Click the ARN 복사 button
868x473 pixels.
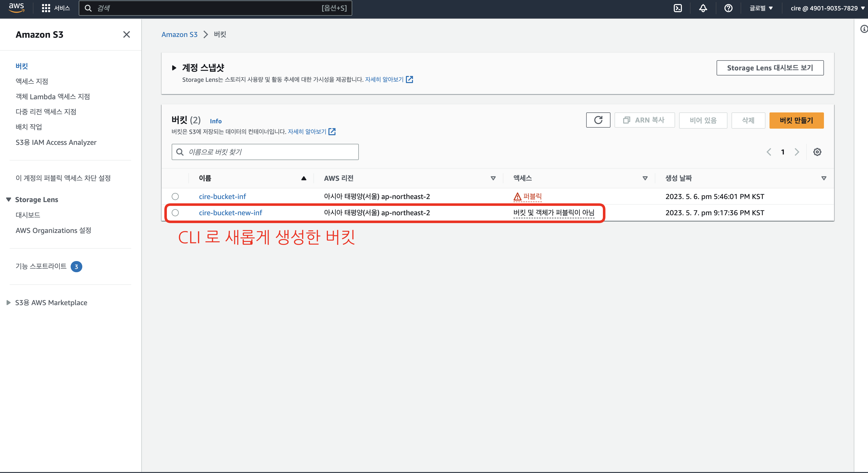tap(645, 120)
